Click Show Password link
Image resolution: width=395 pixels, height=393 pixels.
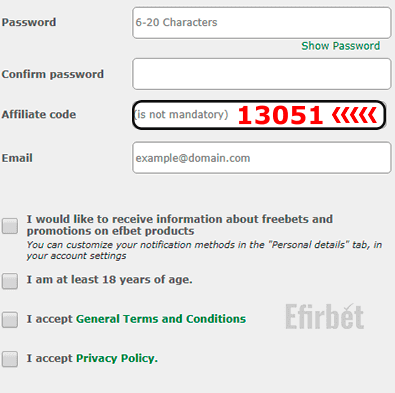coord(341,46)
